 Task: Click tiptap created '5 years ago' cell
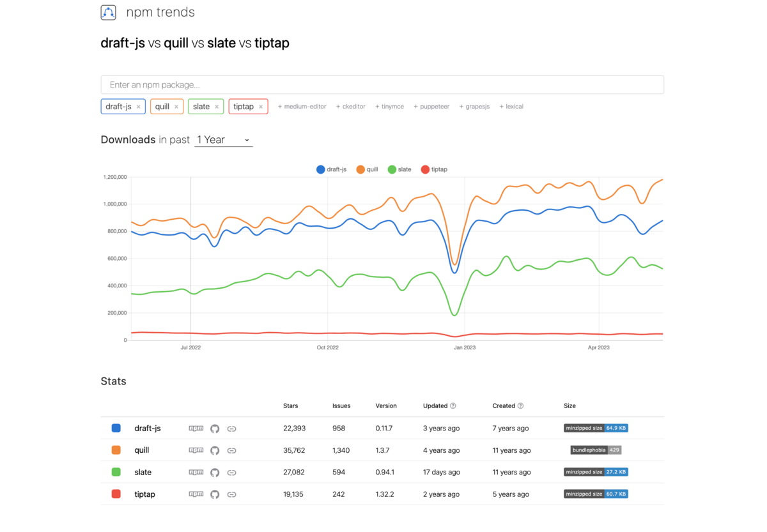pyautogui.click(x=511, y=494)
